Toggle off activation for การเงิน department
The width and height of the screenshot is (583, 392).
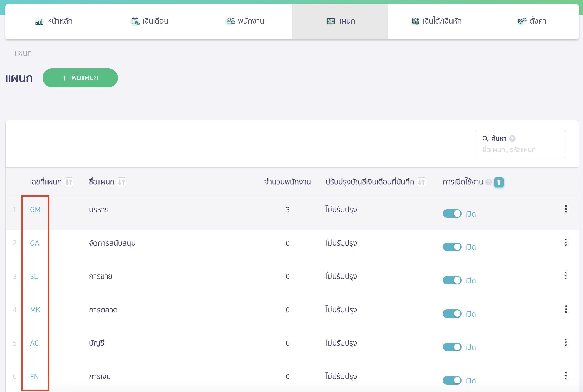[452, 380]
